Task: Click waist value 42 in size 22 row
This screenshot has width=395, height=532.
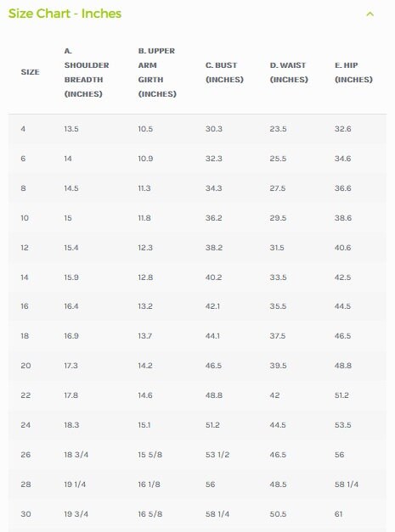Action: tap(274, 395)
